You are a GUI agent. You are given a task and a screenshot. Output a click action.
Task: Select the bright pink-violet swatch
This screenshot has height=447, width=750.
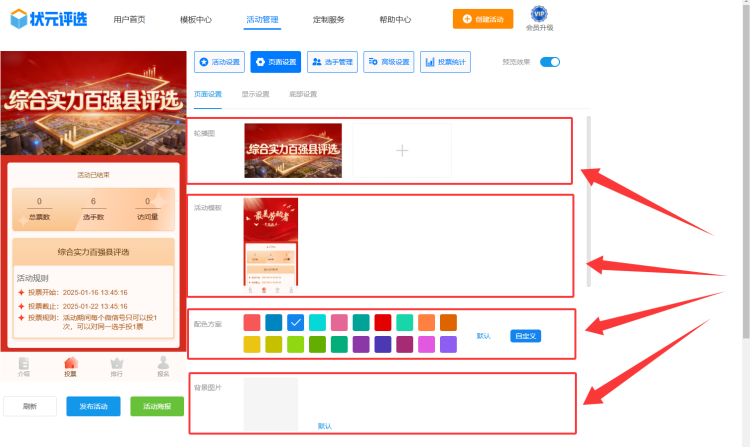[427, 344]
